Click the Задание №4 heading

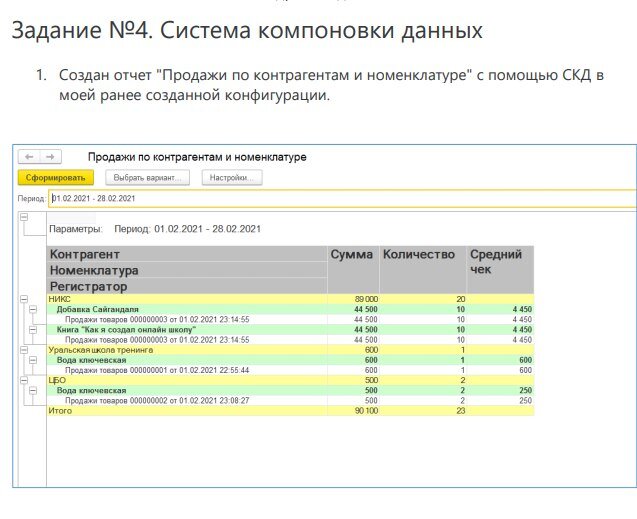click(247, 30)
